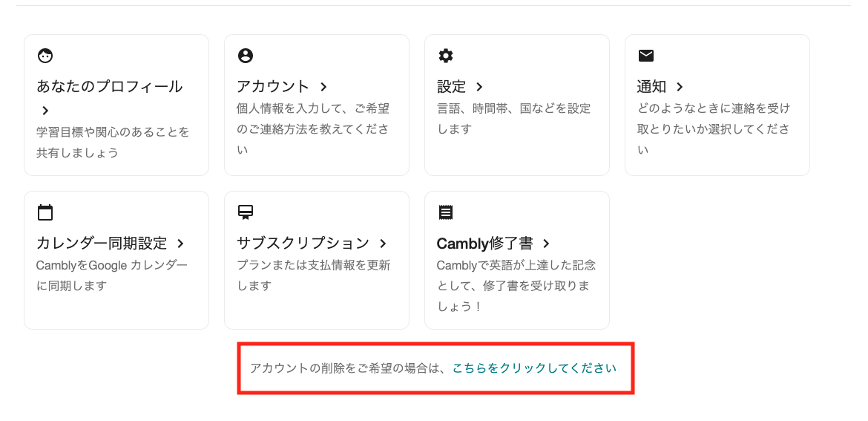The height and width of the screenshot is (421, 868).
Task: Open the Cambly修了書 heading
Action: coord(485,244)
